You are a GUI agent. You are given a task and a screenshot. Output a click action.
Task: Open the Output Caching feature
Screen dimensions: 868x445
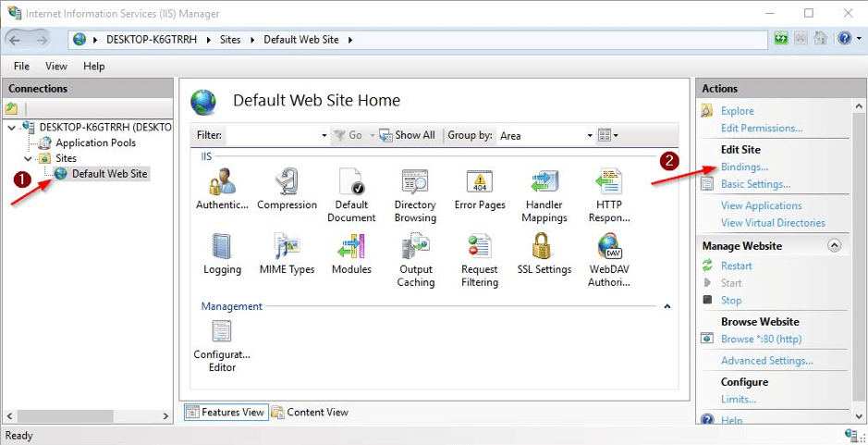pos(415,261)
